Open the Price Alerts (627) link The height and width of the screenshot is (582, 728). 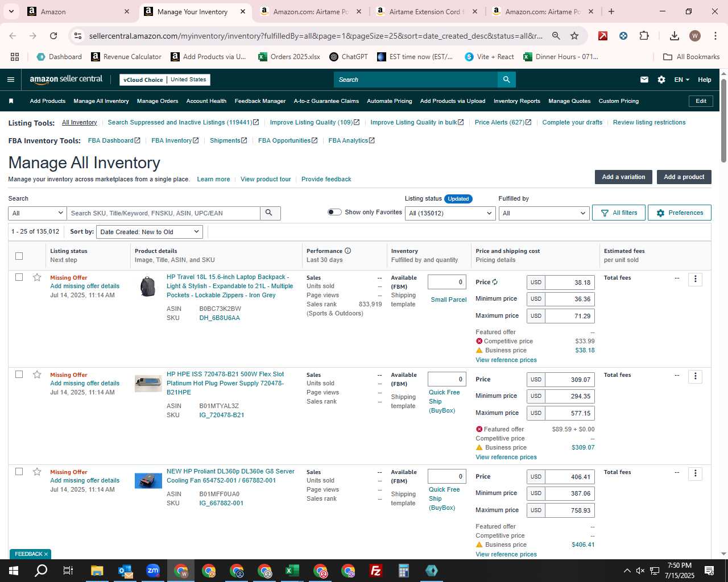(503, 122)
